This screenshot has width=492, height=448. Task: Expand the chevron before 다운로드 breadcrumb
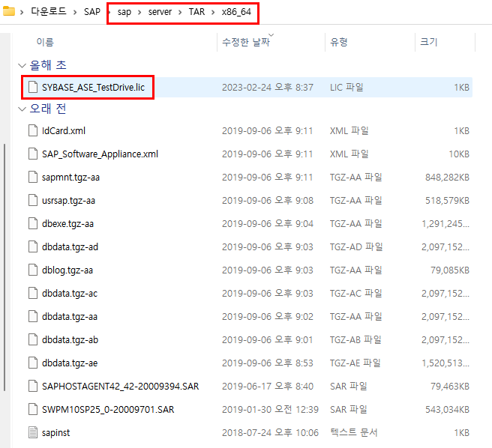(22, 12)
